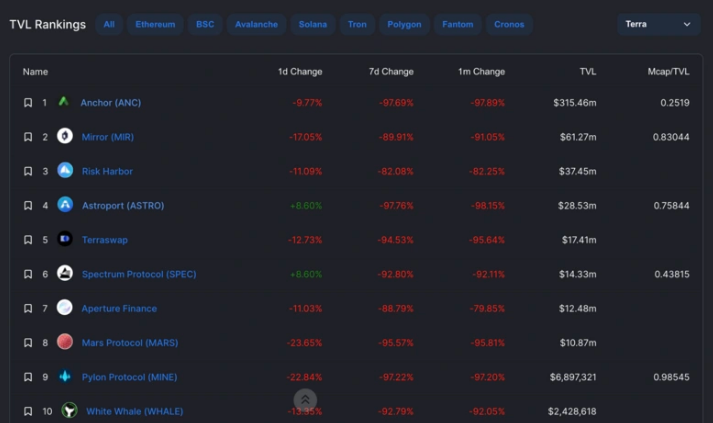The height and width of the screenshot is (423, 713).
Task: Open the Spectrum Protocol (SPEC) link
Action: pyautogui.click(x=139, y=274)
